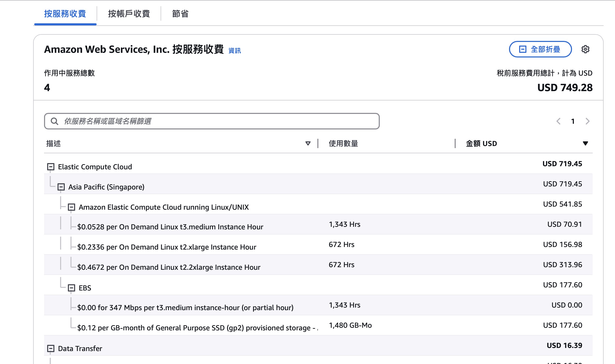Click the 全部折疊 collapse all button
Viewport: 615px width, 364px height.
(540, 49)
